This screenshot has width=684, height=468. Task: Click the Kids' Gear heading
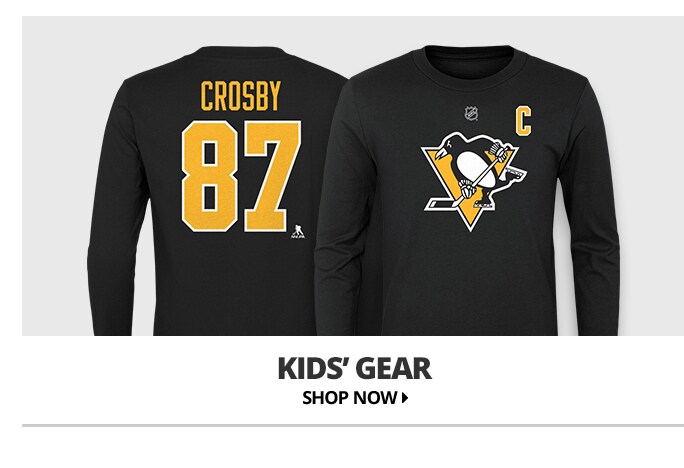355,369
